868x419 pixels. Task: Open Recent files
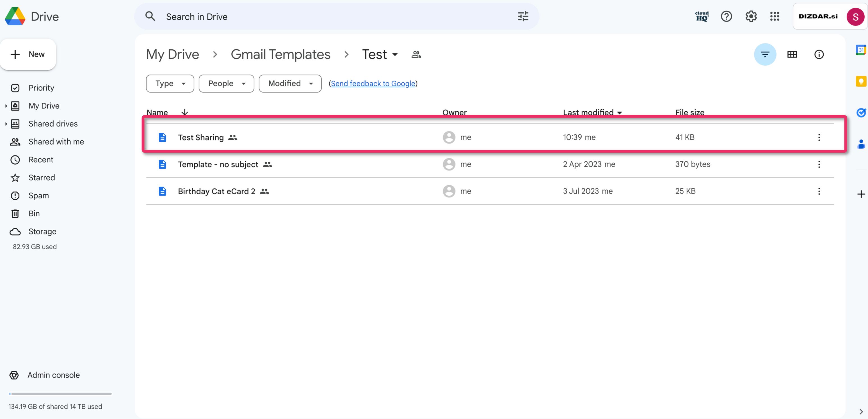(x=40, y=160)
